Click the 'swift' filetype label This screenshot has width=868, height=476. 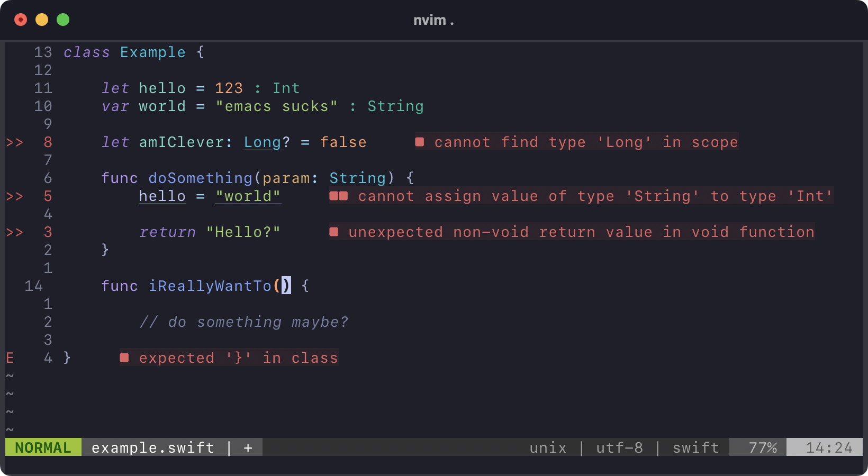(x=695, y=447)
